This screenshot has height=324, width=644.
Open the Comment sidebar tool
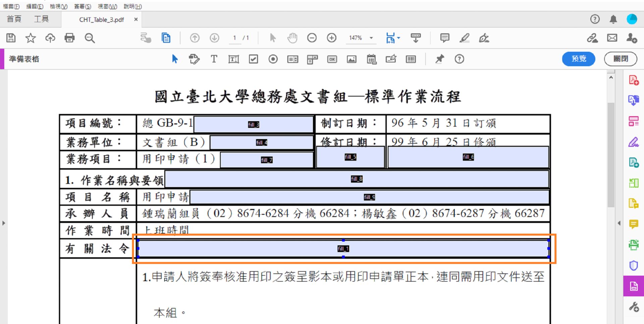tap(634, 224)
